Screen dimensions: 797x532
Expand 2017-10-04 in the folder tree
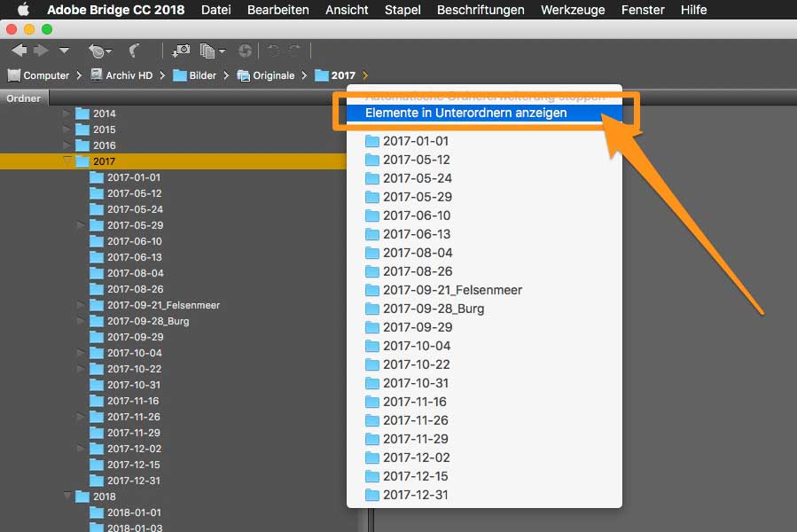pos(81,353)
